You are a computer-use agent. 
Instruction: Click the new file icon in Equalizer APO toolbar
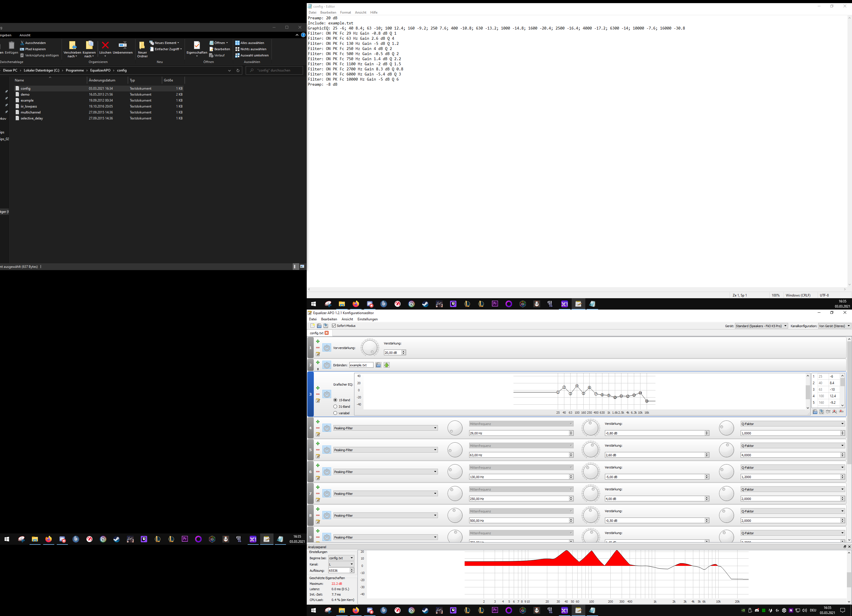tap(312, 326)
